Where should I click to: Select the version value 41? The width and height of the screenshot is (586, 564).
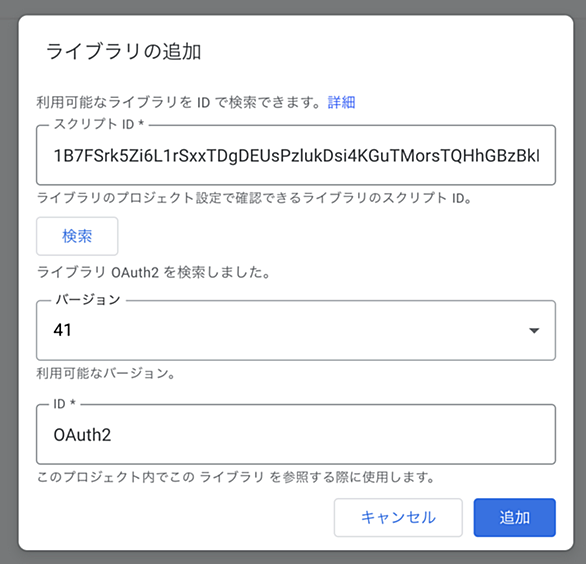62,330
